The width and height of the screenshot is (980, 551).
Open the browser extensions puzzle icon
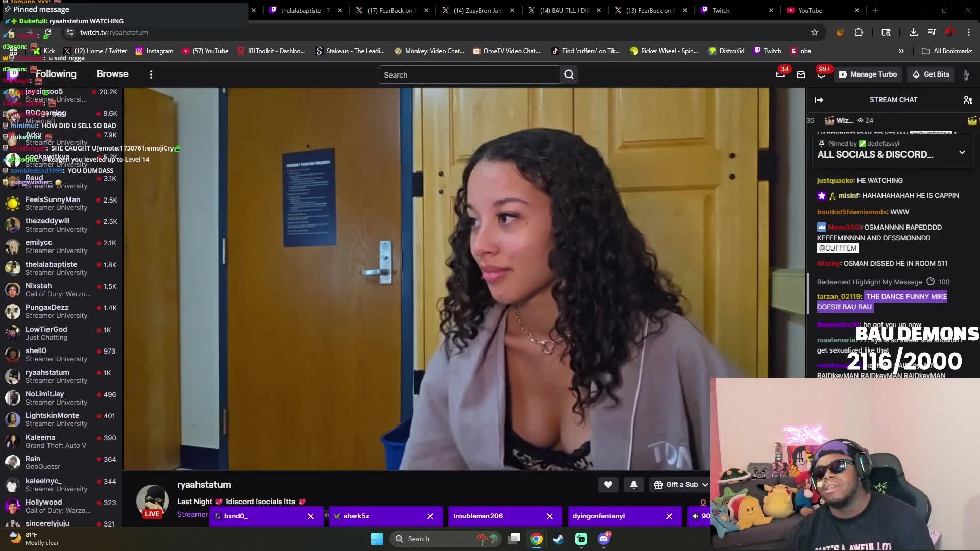pyautogui.click(x=859, y=32)
